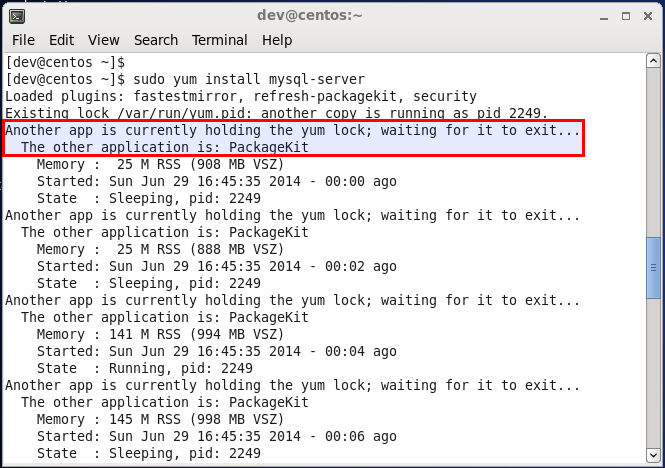The width and height of the screenshot is (665, 468).
Task: Open the Terminal menu
Action: pos(219,40)
